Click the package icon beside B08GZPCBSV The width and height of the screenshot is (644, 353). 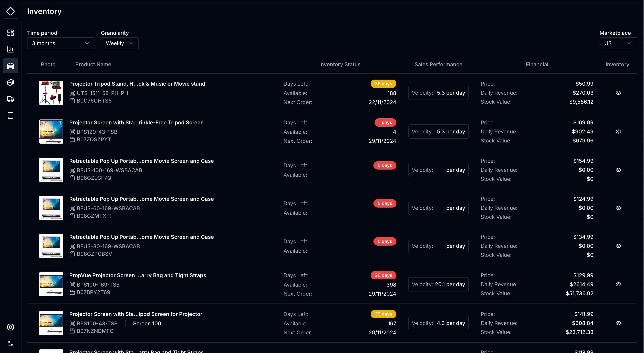click(72, 254)
